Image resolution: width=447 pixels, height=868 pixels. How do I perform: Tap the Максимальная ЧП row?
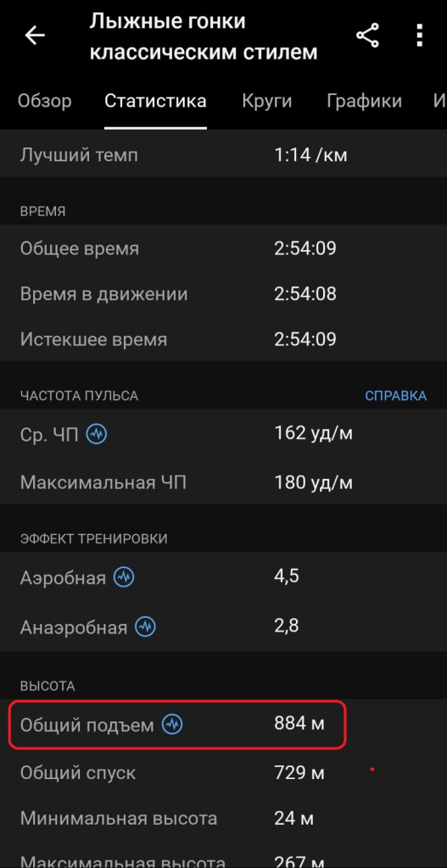[x=223, y=482]
